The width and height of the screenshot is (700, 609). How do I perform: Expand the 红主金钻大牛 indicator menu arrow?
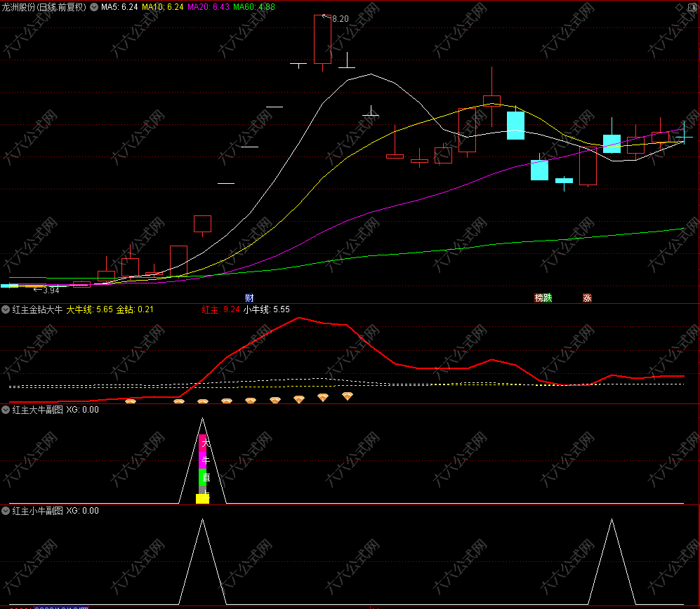coord(6,309)
